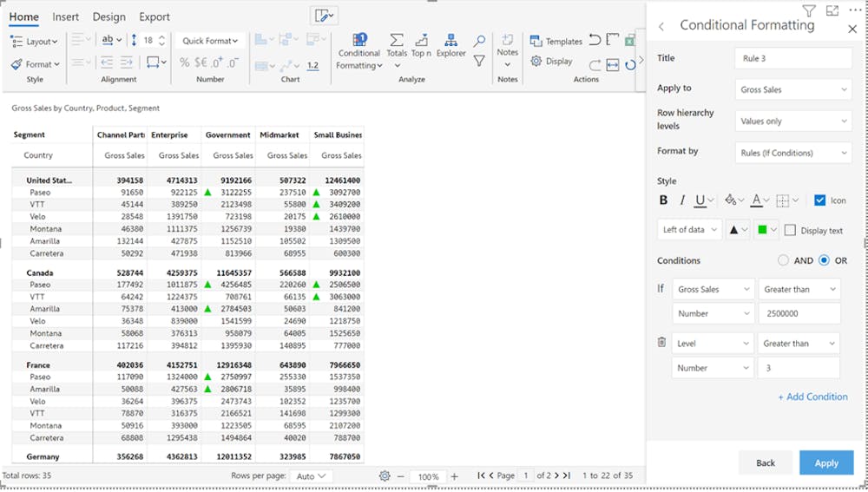The height and width of the screenshot is (492, 868).
Task: Open the green icon color swatch picker
Action: pyautogui.click(x=766, y=230)
